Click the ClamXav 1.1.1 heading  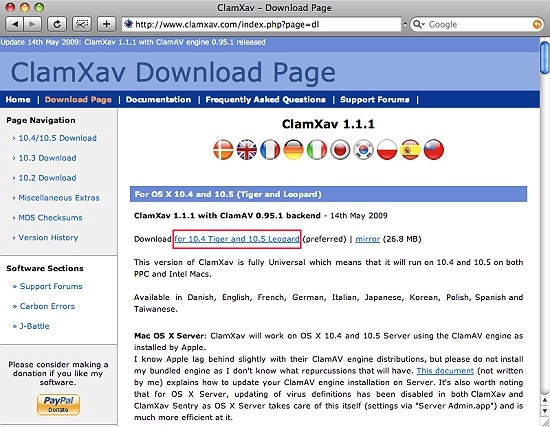point(328,124)
